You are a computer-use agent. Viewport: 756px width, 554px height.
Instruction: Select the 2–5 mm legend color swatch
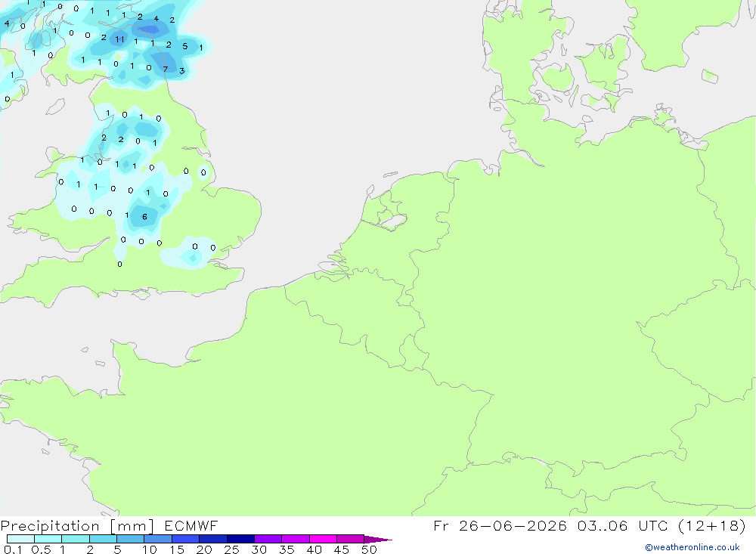click(103, 539)
